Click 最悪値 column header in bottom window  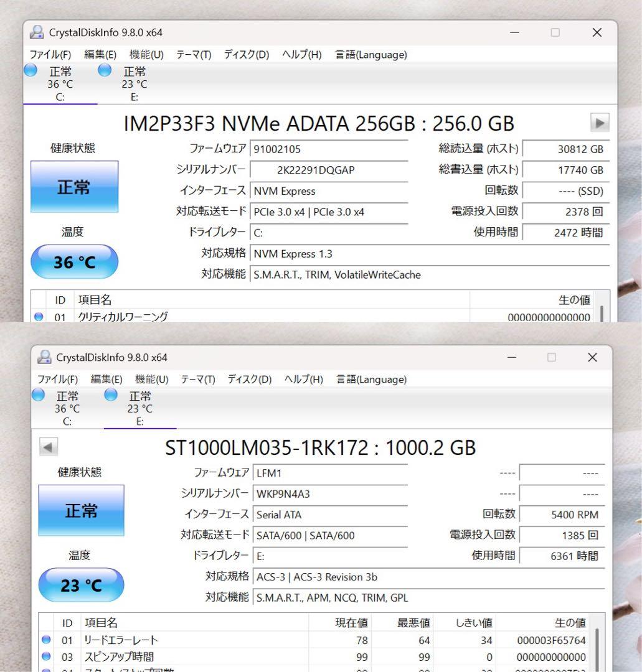(402, 623)
